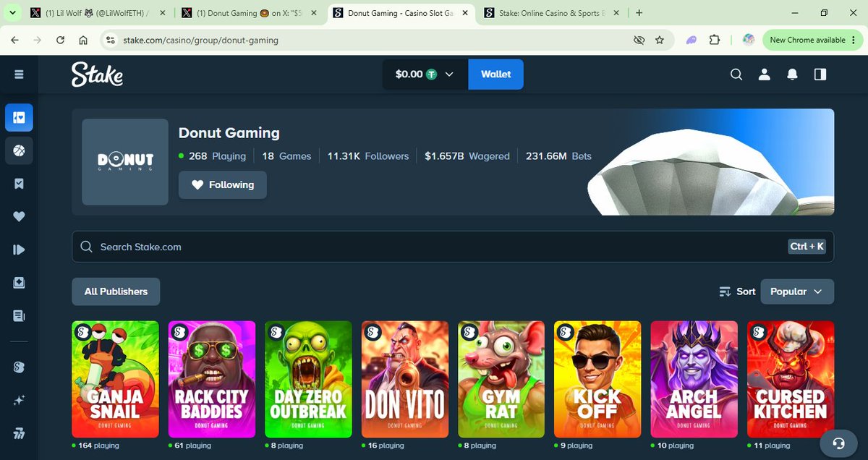Click the All Publishers button
Viewport: 868px width, 460px height.
tap(116, 291)
